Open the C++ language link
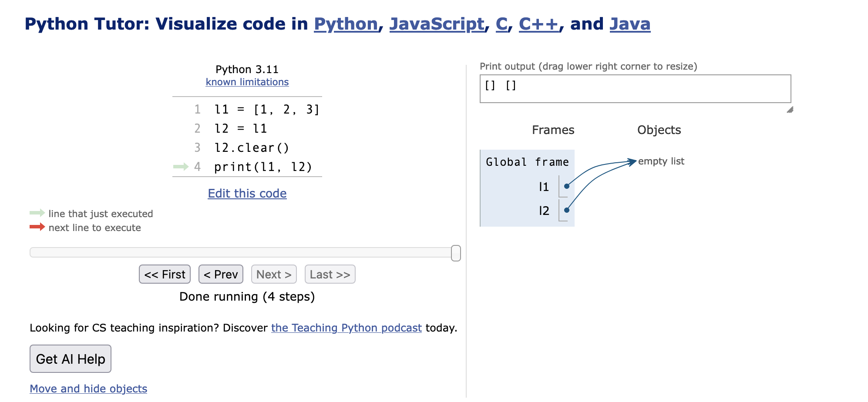 pyautogui.click(x=539, y=24)
